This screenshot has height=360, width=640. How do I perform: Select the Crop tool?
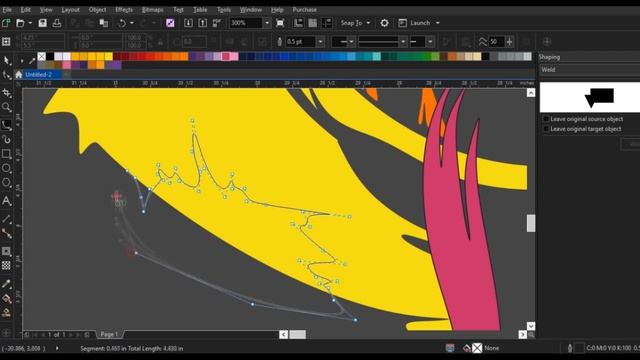tap(6, 93)
